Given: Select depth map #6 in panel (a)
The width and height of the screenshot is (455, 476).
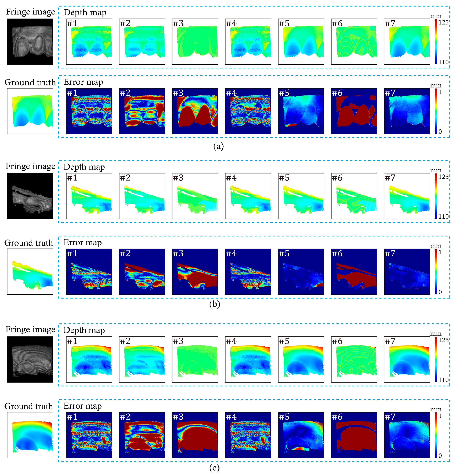Looking at the screenshot, I should pyautogui.click(x=354, y=42).
